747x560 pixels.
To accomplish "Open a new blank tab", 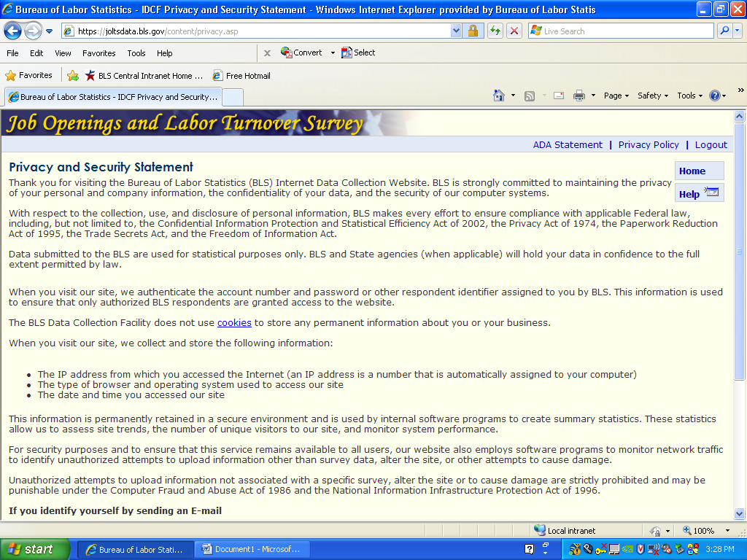I will pyautogui.click(x=233, y=97).
